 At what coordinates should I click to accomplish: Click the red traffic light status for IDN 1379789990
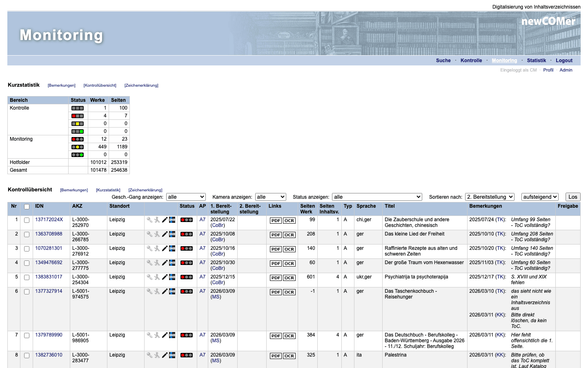187,335
